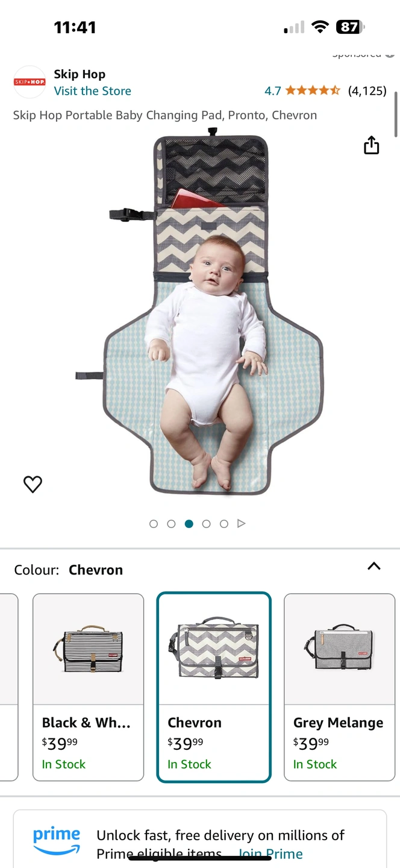Tap the battery status icon

pyautogui.click(x=351, y=27)
